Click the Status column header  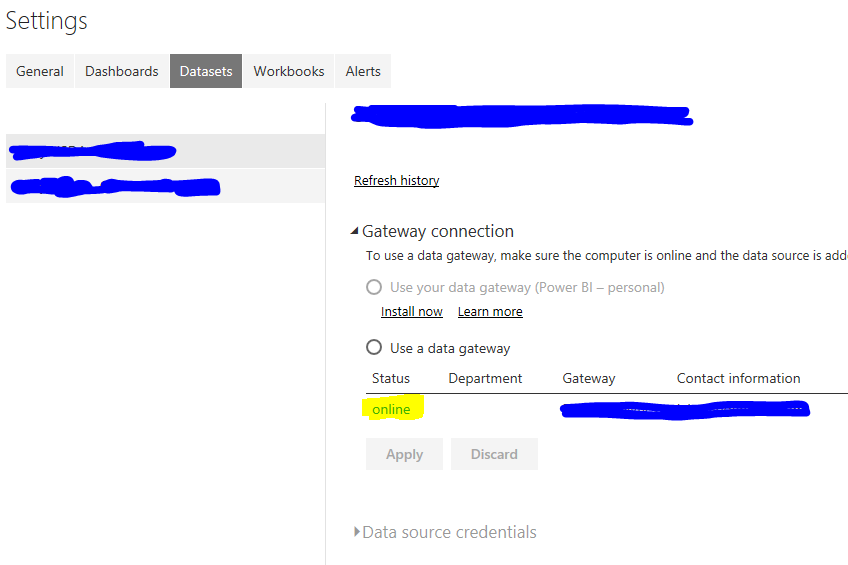390,378
